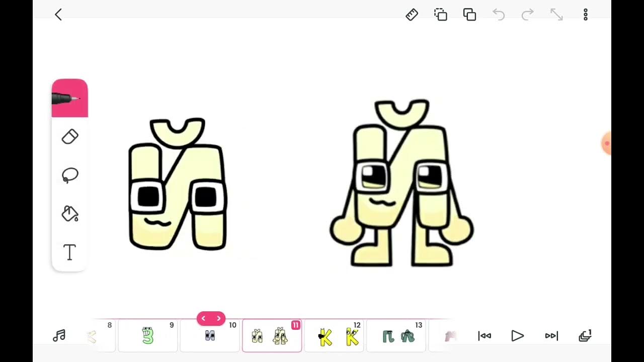
Task: Click the pink left arrow frame mover
Action: tap(203, 318)
